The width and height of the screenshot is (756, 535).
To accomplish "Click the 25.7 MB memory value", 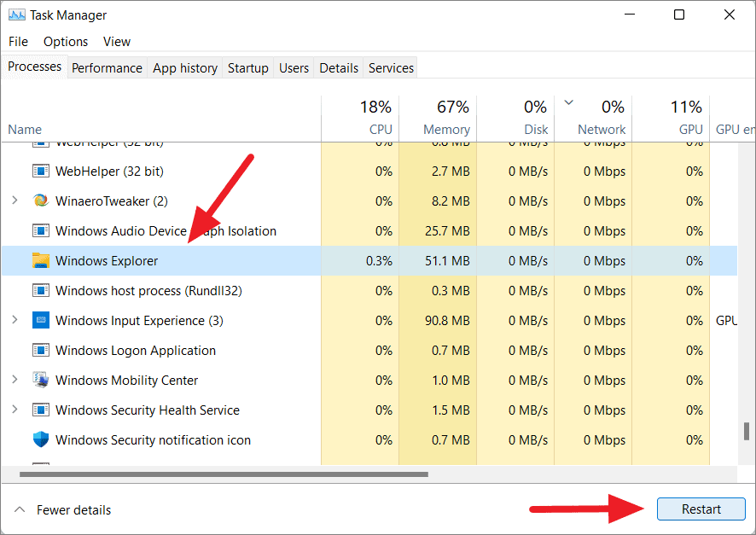I will [447, 231].
